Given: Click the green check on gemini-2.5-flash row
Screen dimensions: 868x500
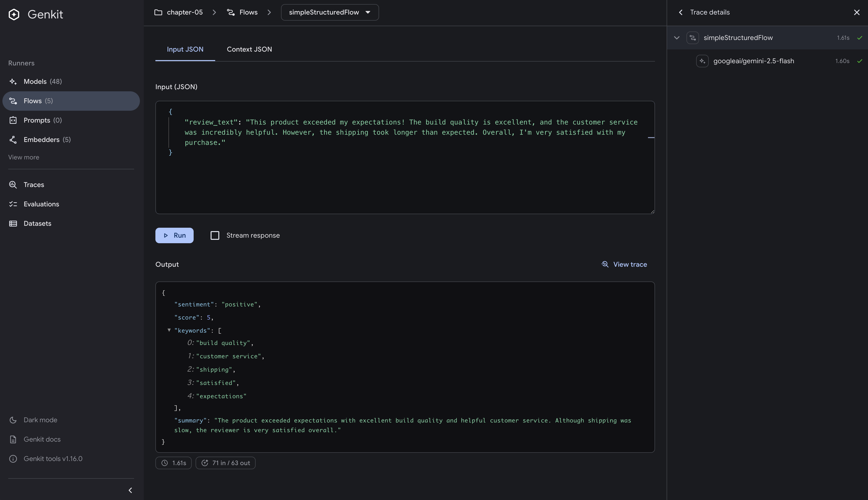Looking at the screenshot, I should coord(860,61).
